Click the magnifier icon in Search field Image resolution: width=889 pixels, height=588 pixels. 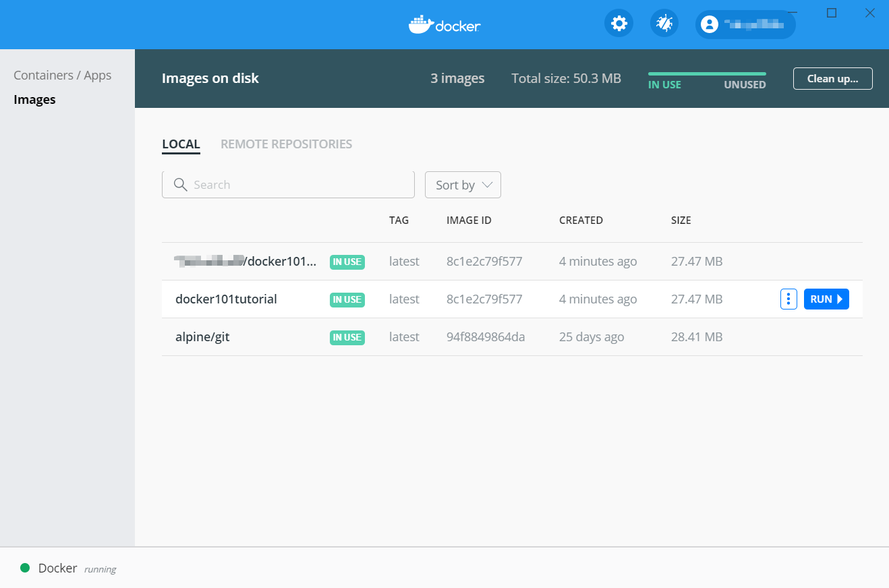tap(180, 185)
